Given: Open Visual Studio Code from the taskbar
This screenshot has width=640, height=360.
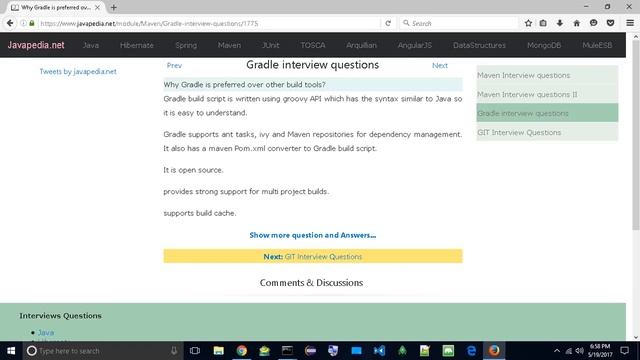Looking at the screenshot, I should pyautogui.click(x=379, y=351).
